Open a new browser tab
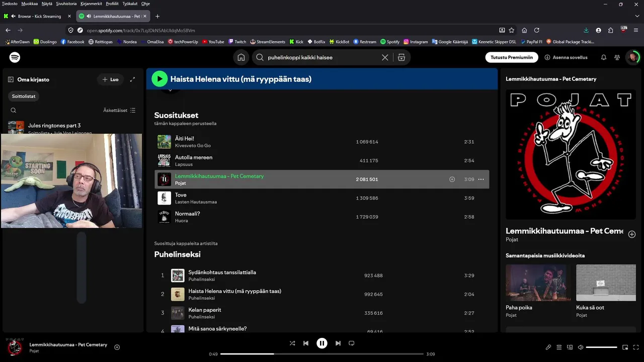Viewport: 644px width, 362px height. tap(157, 16)
